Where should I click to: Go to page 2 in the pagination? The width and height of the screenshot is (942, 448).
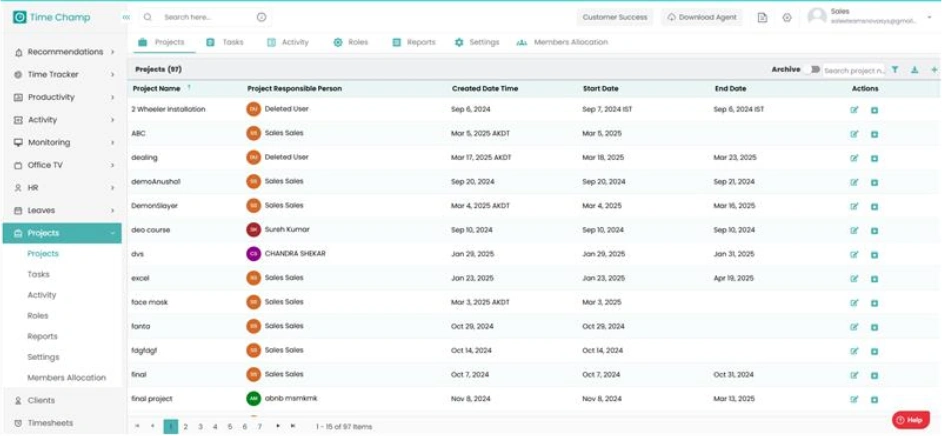(x=185, y=426)
